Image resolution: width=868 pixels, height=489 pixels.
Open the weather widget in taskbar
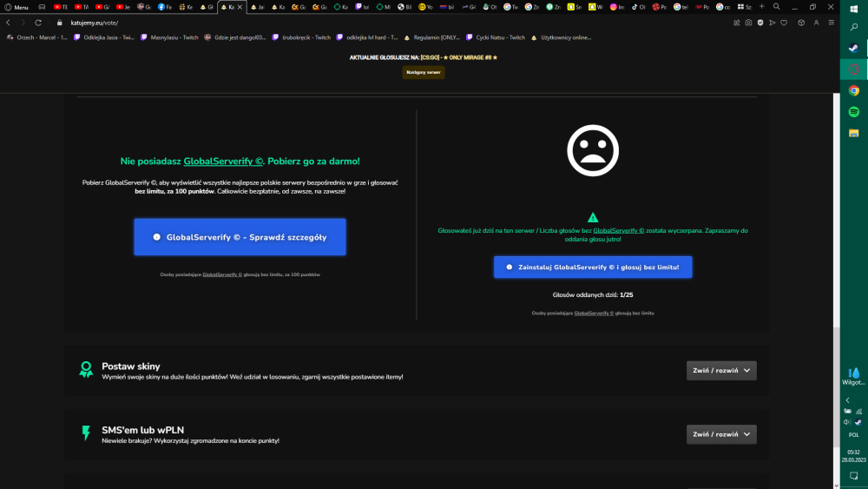854,377
